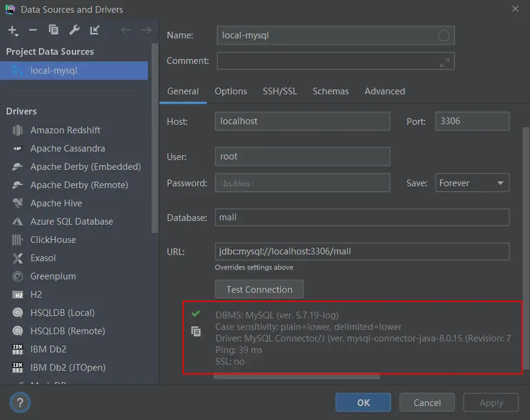530x420 pixels.
Task: Select local-mysql data source
Action: click(x=74, y=71)
